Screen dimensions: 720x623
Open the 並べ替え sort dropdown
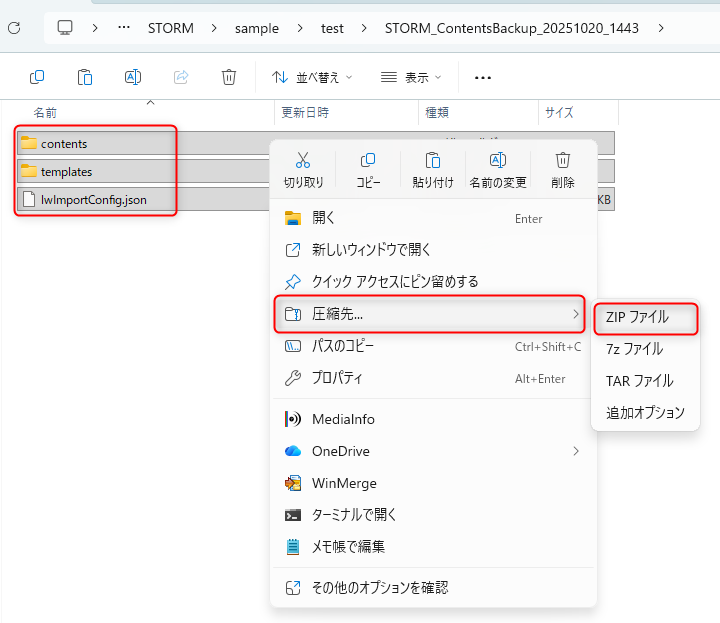coord(312,78)
